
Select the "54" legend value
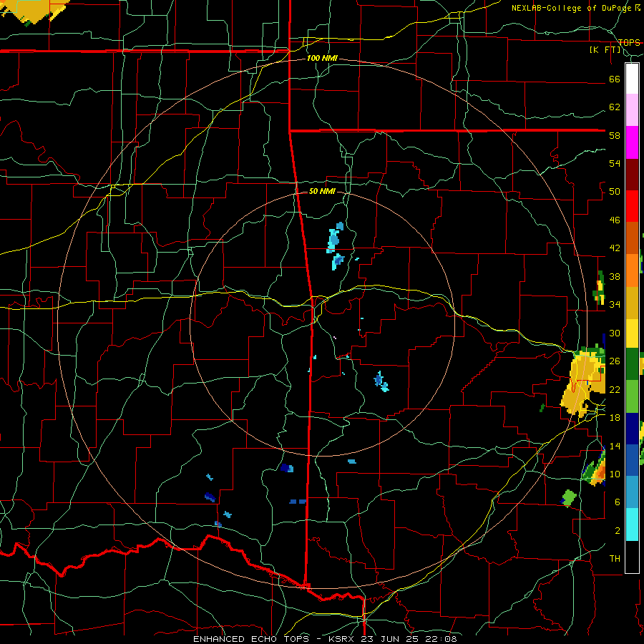[615, 163]
